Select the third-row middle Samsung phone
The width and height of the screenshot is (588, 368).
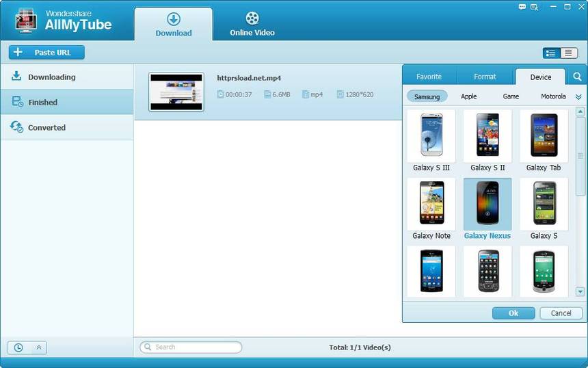(x=487, y=272)
